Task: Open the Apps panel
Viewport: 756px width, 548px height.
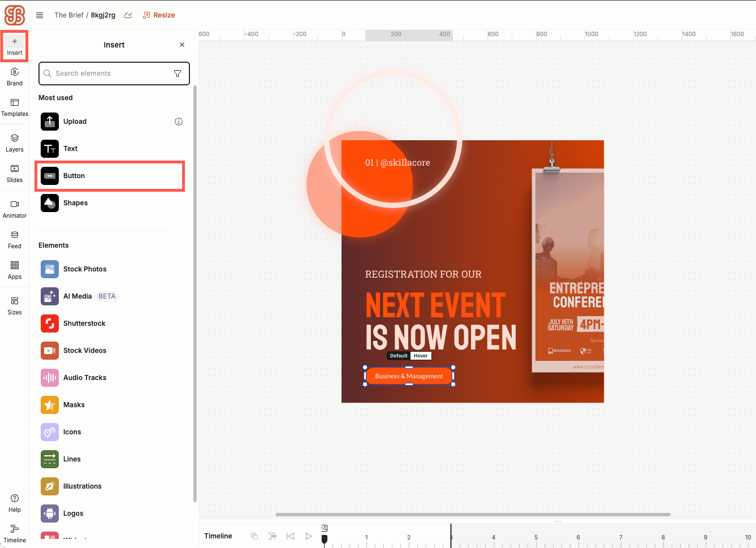Action: click(15, 270)
